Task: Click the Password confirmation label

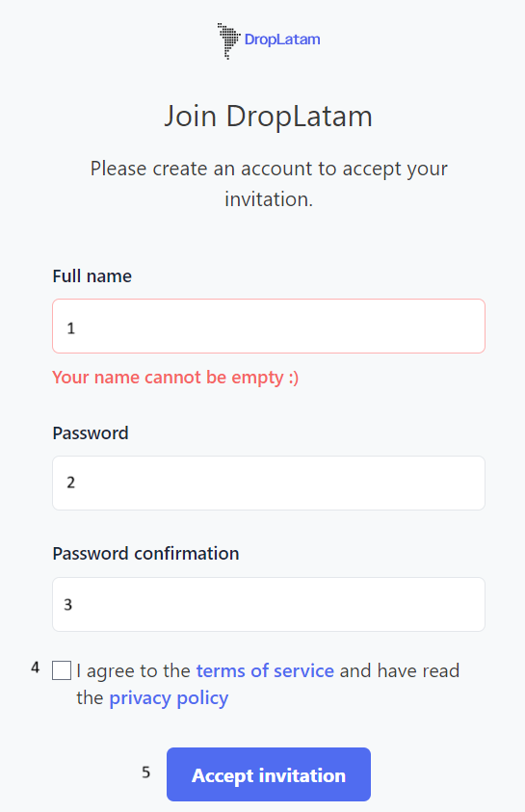Action: [x=146, y=554]
